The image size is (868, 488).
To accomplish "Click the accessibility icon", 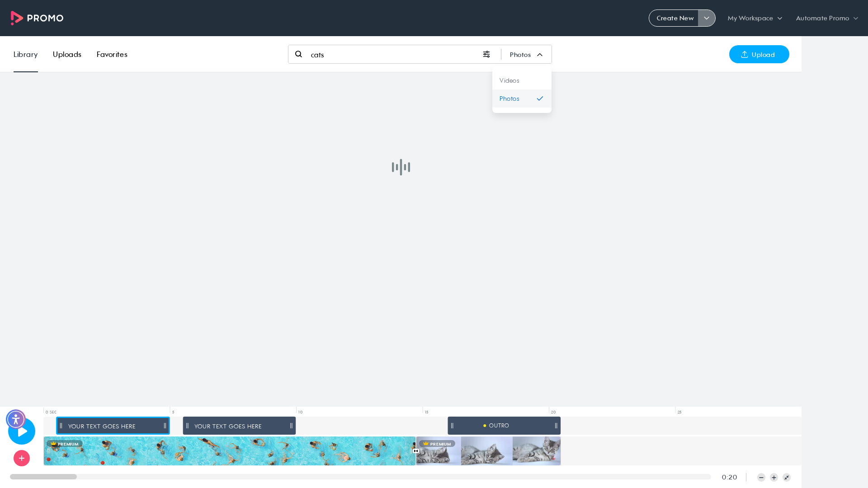I will tap(16, 419).
